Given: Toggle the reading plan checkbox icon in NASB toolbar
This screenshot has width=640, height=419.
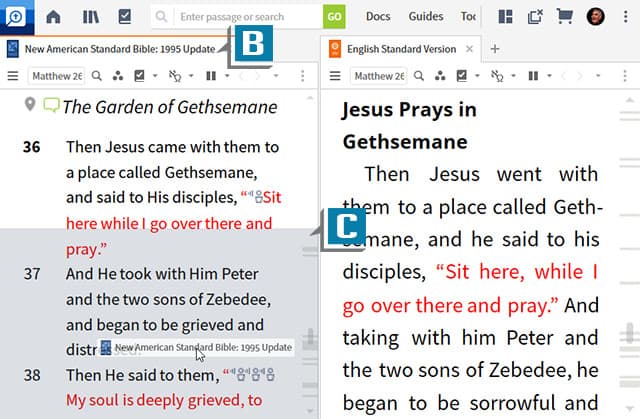Looking at the screenshot, I should 140,76.
